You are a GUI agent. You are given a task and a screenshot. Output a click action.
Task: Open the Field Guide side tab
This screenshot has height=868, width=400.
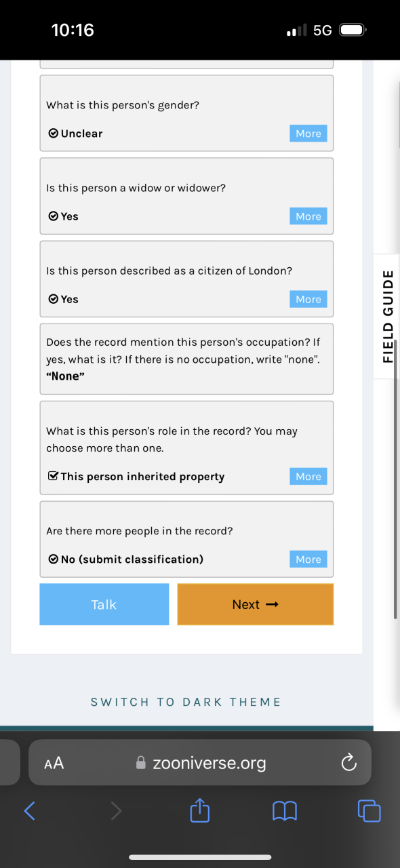[387, 316]
